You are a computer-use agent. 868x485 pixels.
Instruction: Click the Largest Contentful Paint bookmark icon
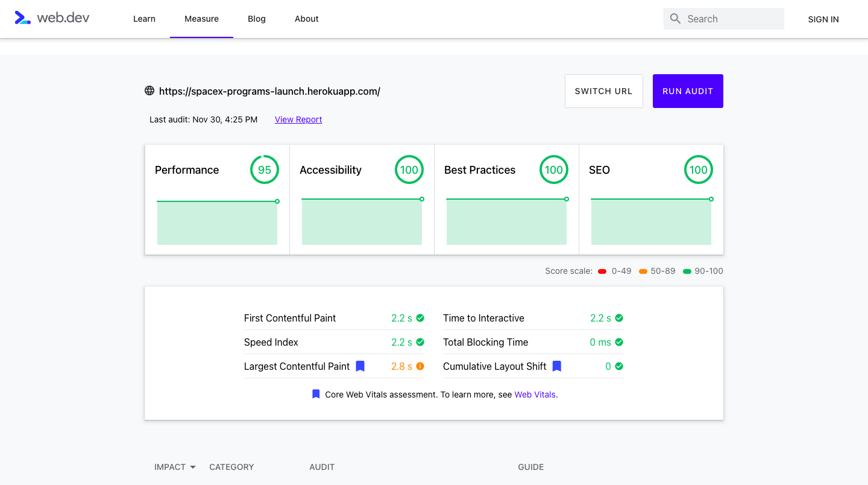(360, 366)
